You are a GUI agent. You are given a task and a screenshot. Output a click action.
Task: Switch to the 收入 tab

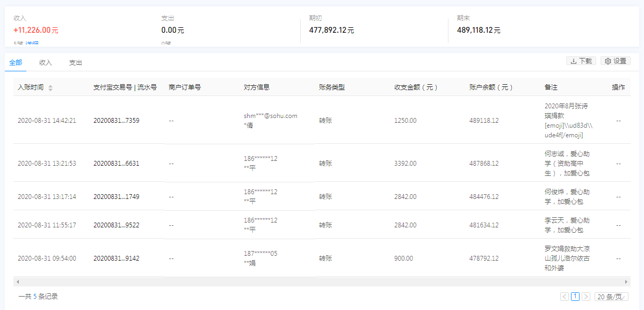coord(46,63)
